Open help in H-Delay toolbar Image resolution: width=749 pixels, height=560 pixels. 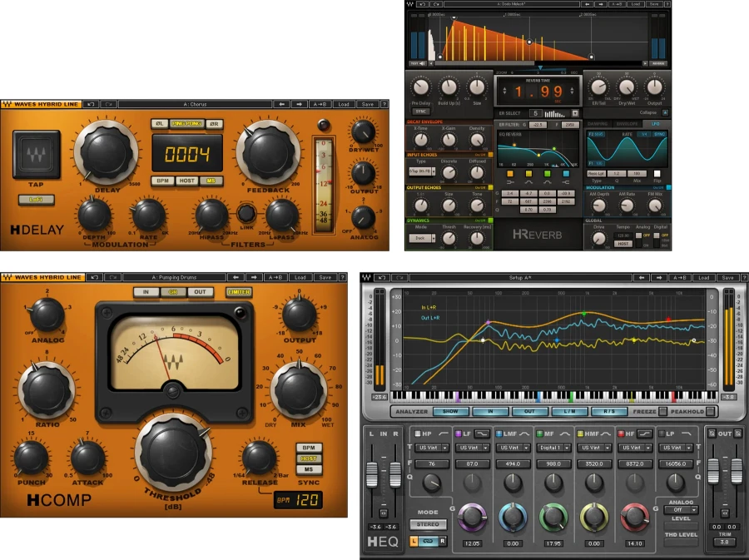coord(384,104)
